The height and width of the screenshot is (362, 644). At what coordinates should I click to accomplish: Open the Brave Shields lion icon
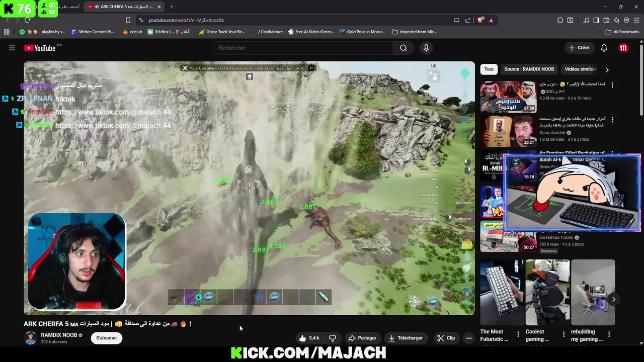point(480,20)
